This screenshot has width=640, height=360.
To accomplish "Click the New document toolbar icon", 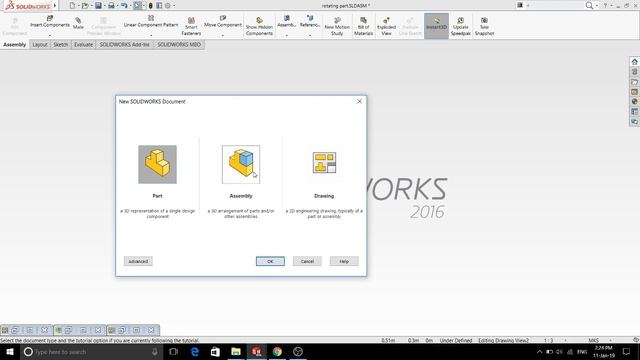I will point(72,6).
